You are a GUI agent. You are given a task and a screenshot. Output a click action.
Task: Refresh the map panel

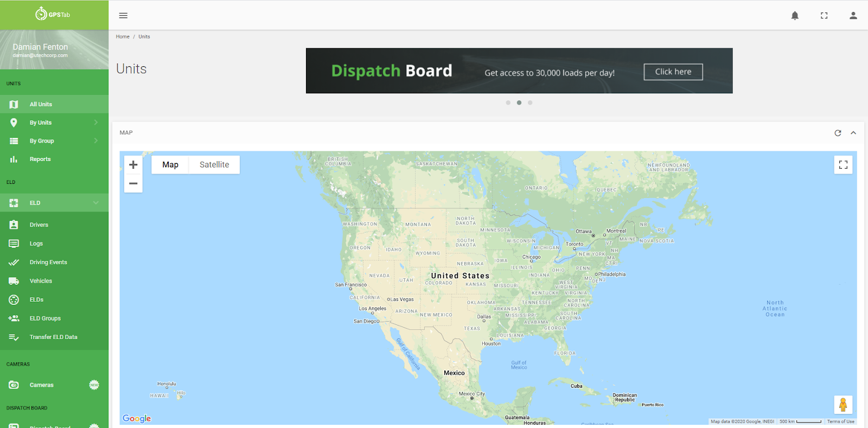pos(838,133)
